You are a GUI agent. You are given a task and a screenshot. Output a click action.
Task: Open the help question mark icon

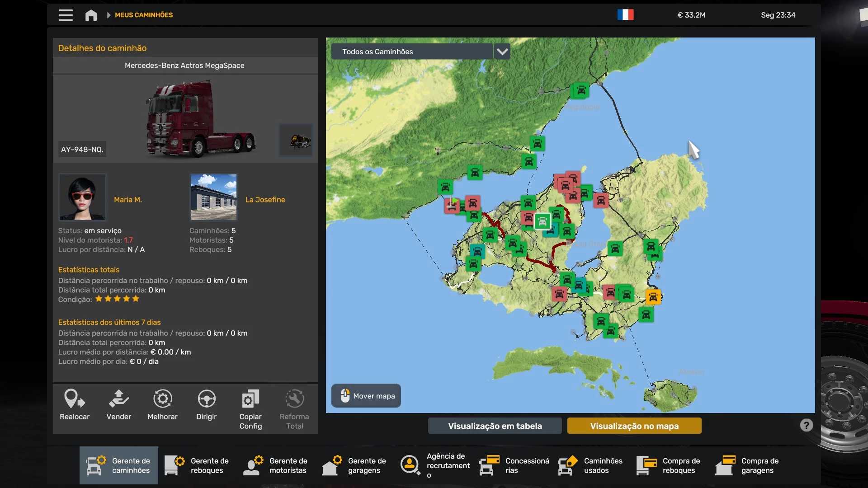(x=806, y=425)
